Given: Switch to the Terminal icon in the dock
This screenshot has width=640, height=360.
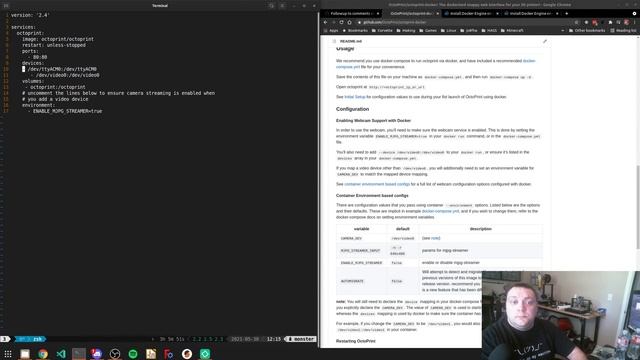Looking at the screenshot, I should click(x=79, y=354).
